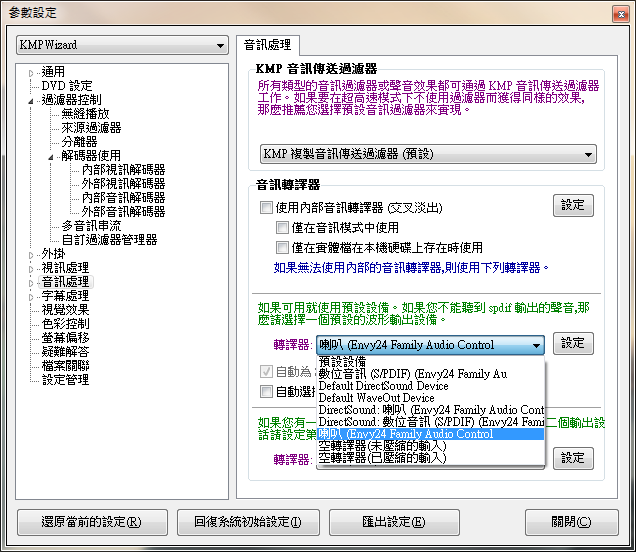Close the 參數設定 window
The width and height of the screenshot is (636, 552).
[621, 15]
